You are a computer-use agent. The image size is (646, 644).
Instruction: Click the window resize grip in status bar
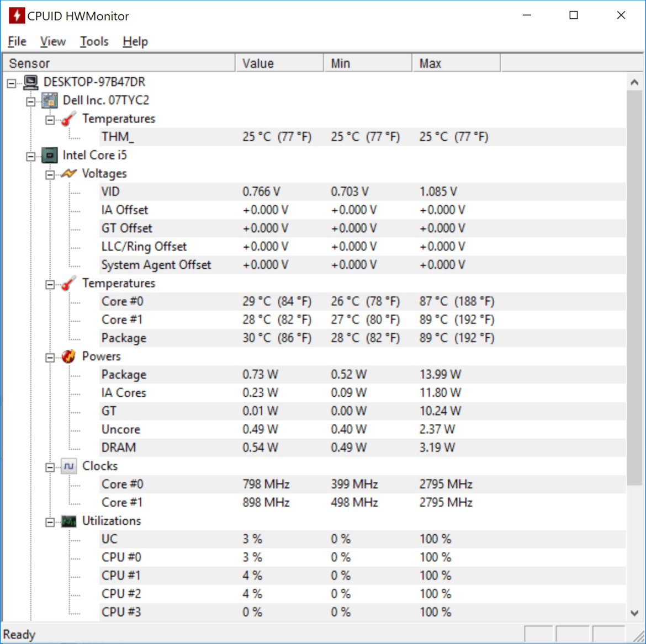pyautogui.click(x=638, y=636)
